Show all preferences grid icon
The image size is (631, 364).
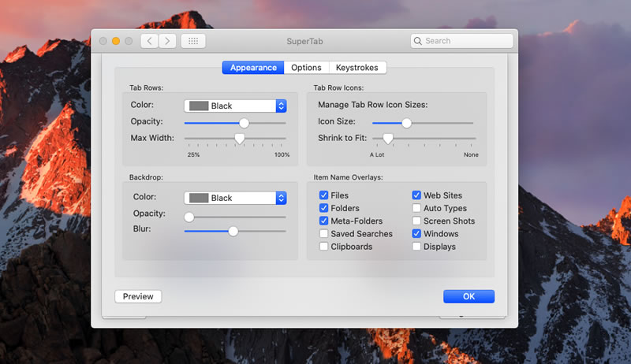193,41
